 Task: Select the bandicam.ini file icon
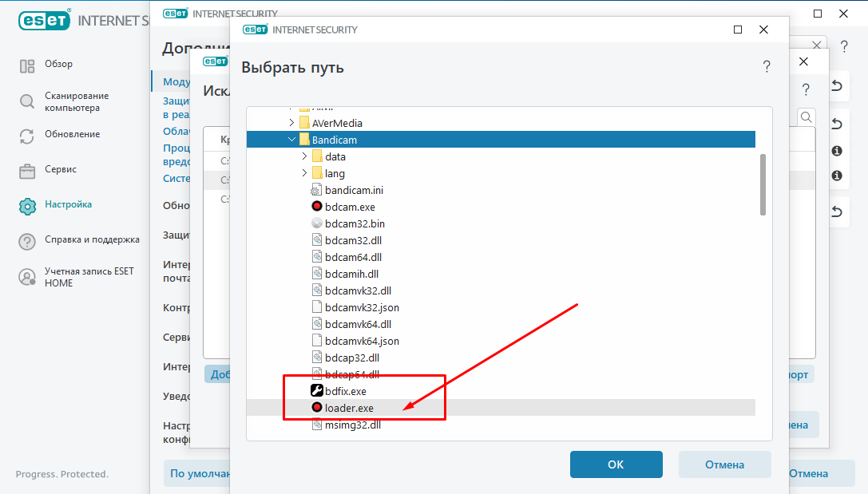click(x=316, y=190)
